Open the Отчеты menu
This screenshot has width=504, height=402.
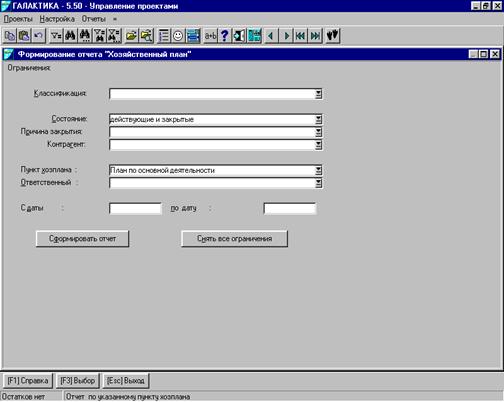pyautogui.click(x=94, y=19)
